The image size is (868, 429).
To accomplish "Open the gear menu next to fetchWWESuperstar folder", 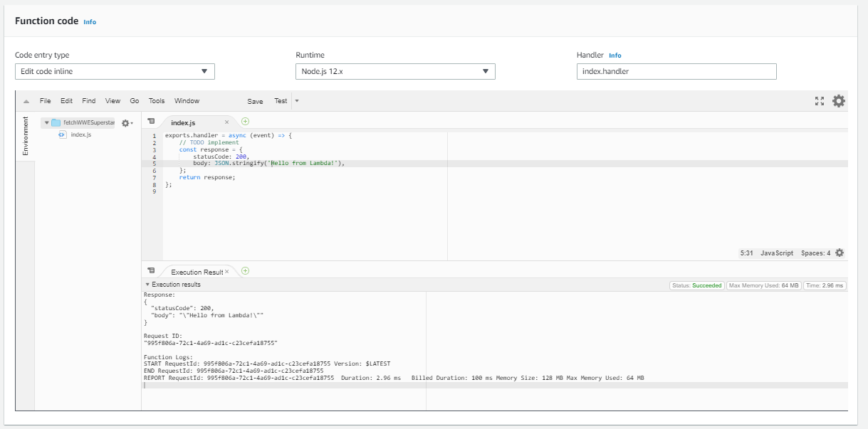I will 125,122.
